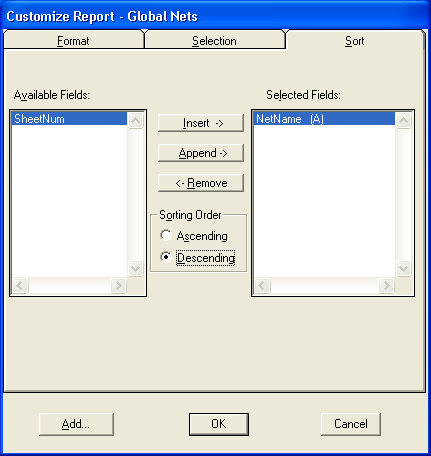Click the Append -> button
The width and height of the screenshot is (431, 456).
pyautogui.click(x=201, y=153)
